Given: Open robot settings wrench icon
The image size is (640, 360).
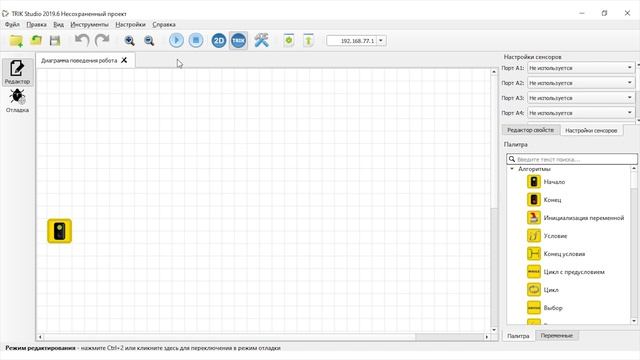Looking at the screenshot, I should [x=261, y=40].
